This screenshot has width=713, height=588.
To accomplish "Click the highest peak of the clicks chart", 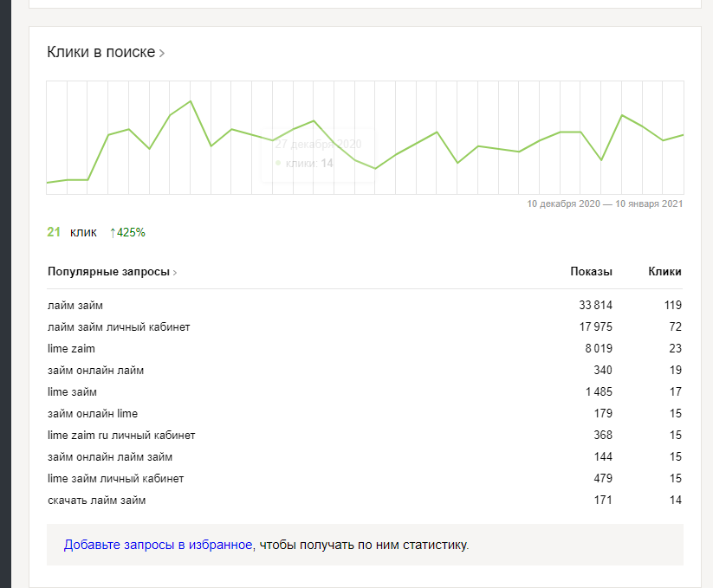I will coord(190,101).
